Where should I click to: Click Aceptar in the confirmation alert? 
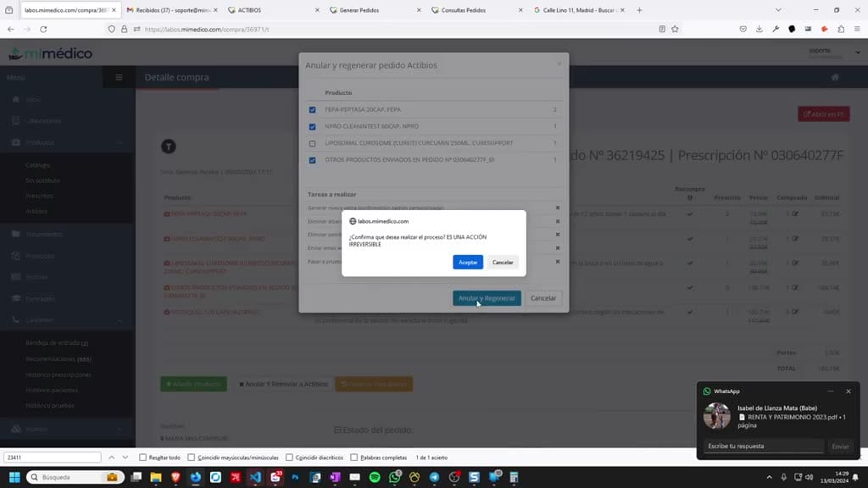[x=468, y=263]
